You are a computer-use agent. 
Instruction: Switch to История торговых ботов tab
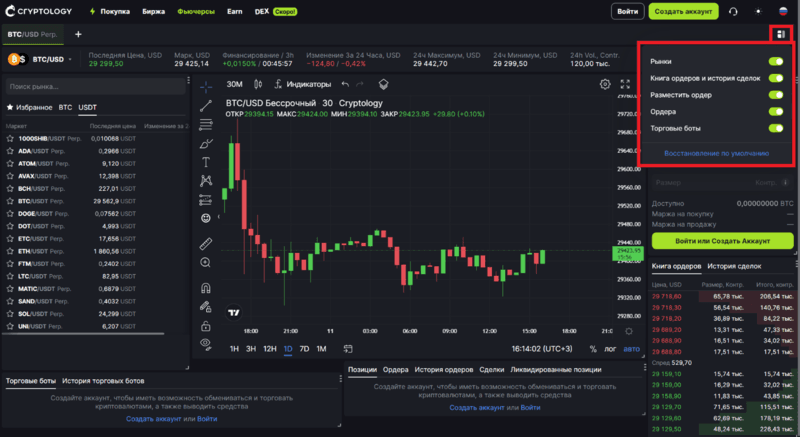(x=103, y=381)
